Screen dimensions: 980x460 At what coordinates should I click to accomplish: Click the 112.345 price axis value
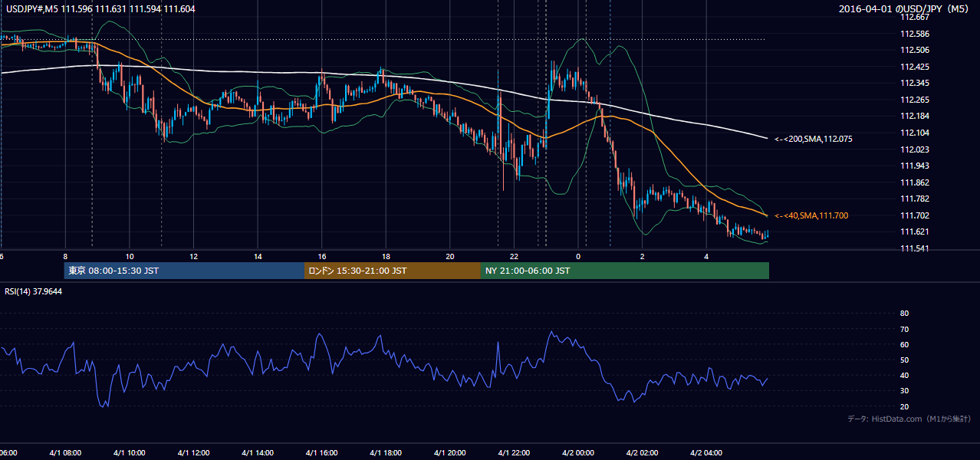914,83
